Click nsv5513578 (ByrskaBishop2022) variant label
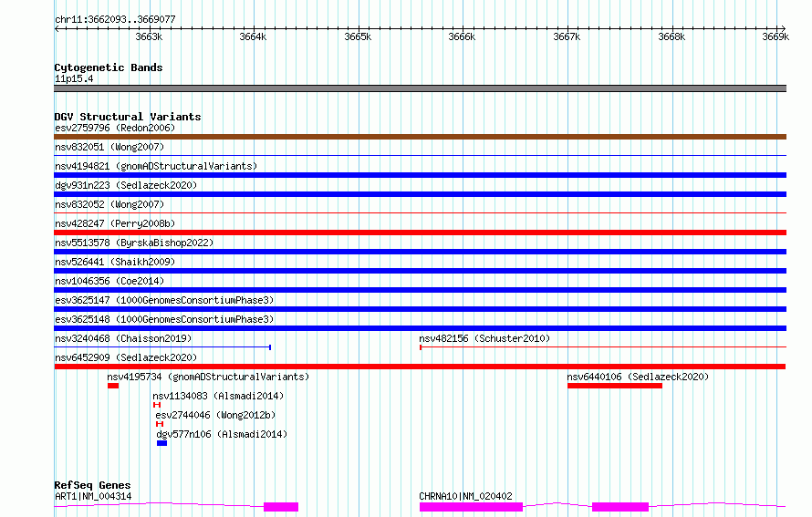The image size is (812, 517). point(134,243)
